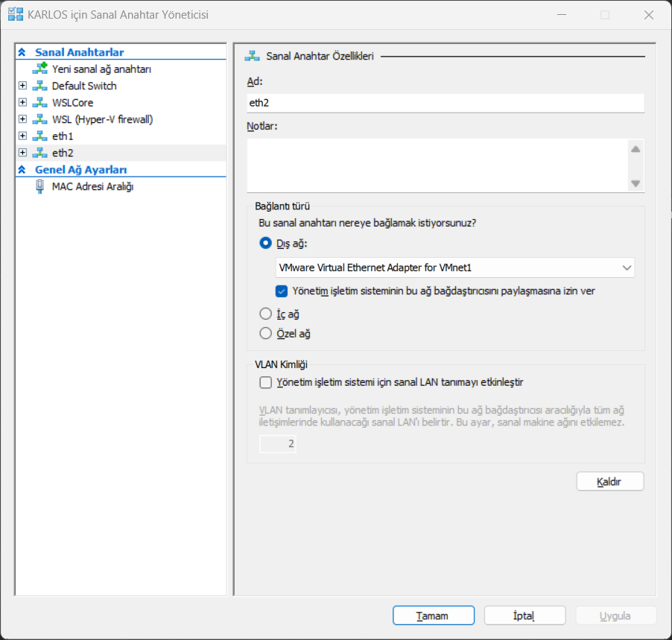Click the WSLCore switch icon
This screenshot has height=640, width=672.
[x=39, y=103]
